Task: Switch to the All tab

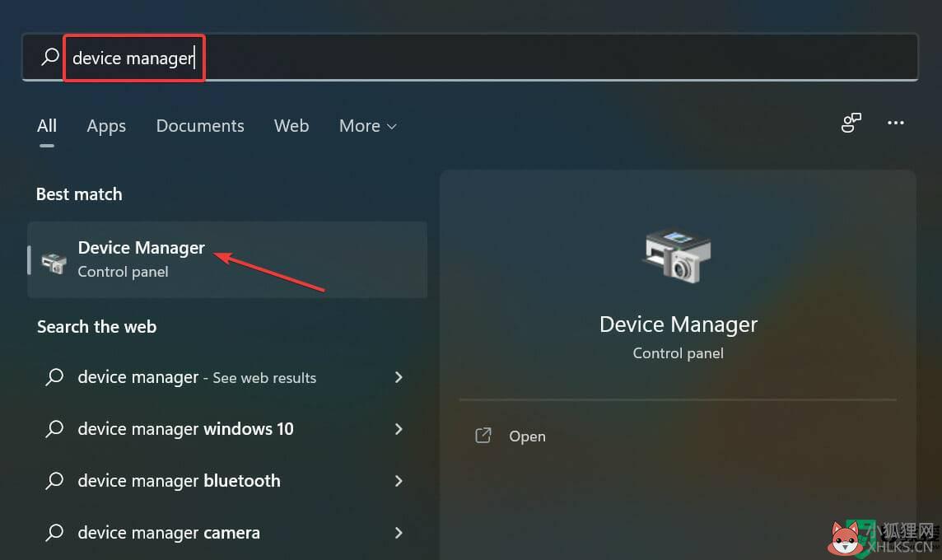Action: click(x=47, y=125)
